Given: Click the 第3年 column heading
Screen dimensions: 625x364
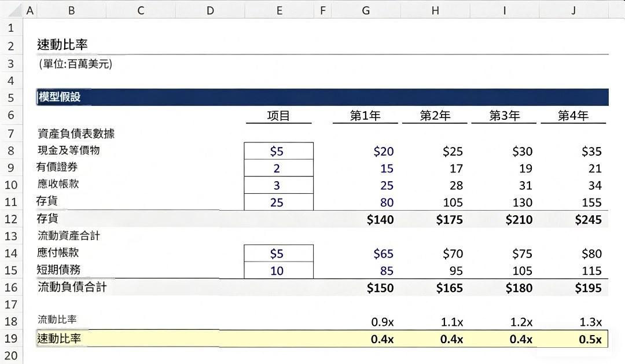Looking at the screenshot, I should pyautogui.click(x=504, y=116).
